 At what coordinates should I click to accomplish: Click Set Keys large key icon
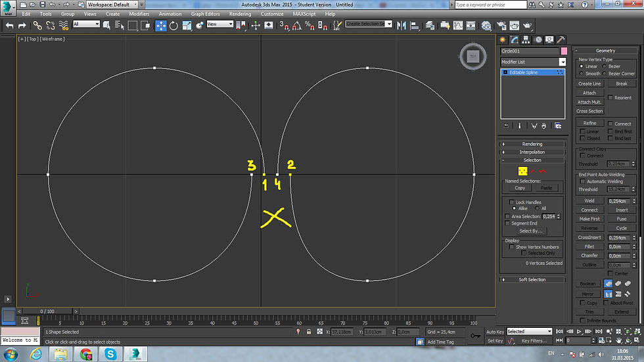tap(475, 336)
